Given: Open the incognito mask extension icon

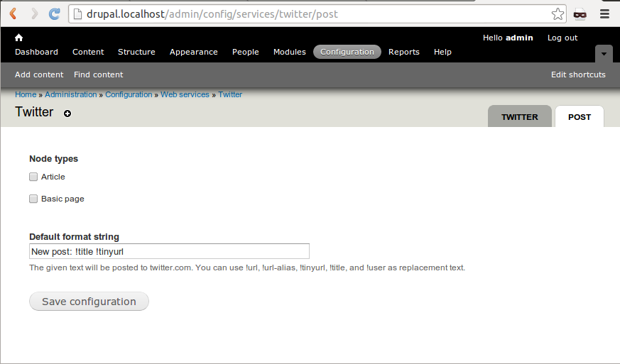Looking at the screenshot, I should point(580,14).
